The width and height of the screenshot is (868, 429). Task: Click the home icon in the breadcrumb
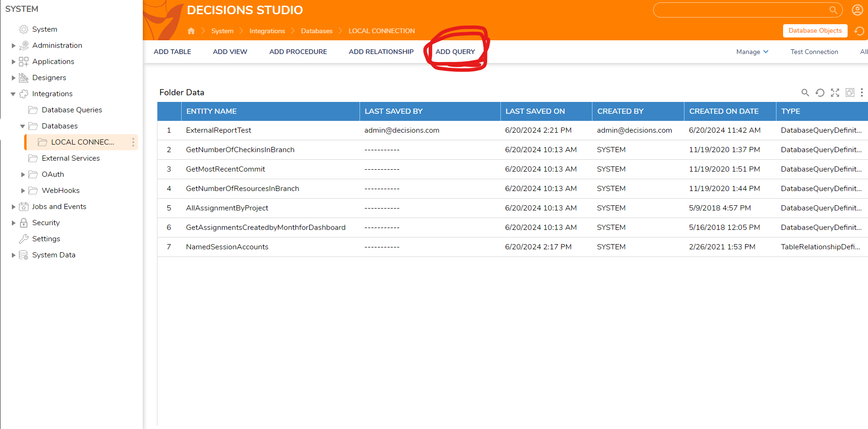(x=191, y=31)
